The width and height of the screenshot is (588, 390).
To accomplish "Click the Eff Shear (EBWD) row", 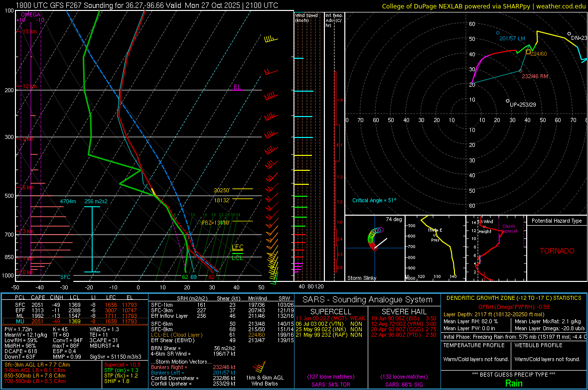I will click(x=222, y=341).
